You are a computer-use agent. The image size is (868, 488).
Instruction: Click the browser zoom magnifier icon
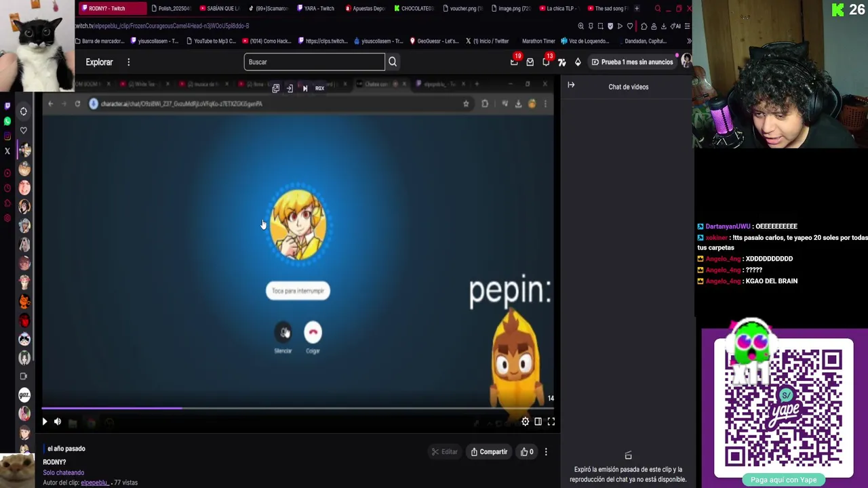pyautogui.click(x=581, y=26)
